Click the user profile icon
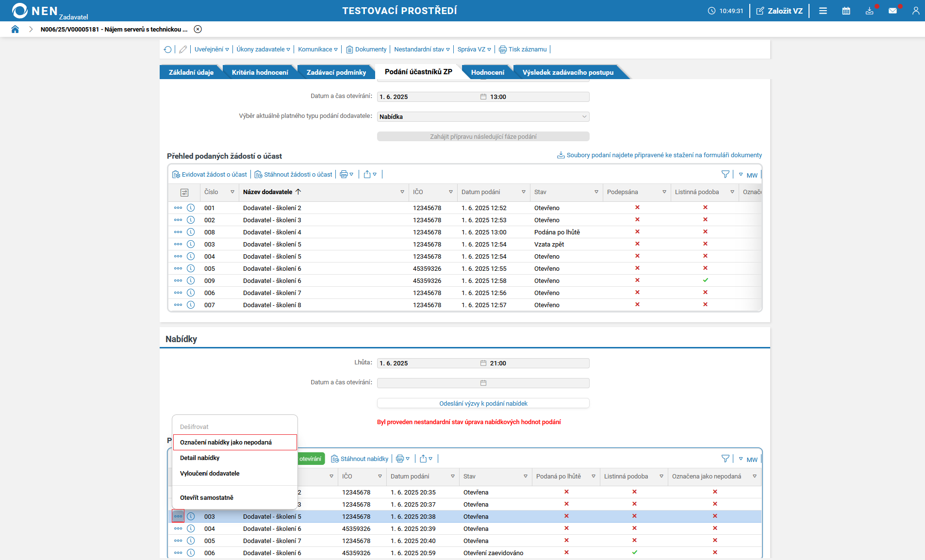 tap(915, 11)
